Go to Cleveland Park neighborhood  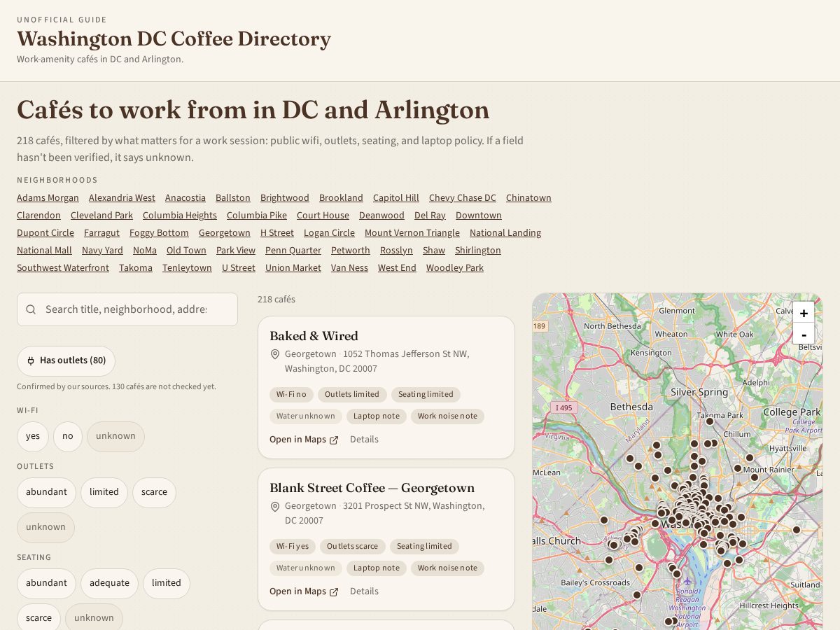(101, 216)
